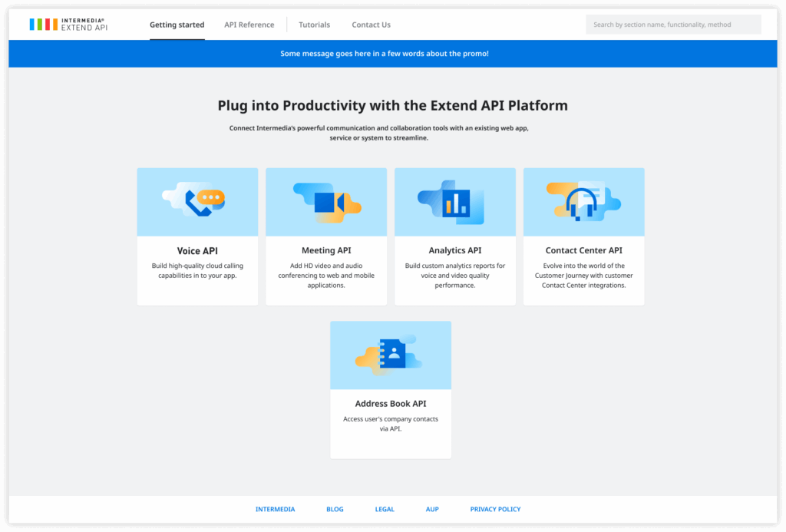Click the blue promo message banner
Screen dimensions: 786x532
[393, 54]
